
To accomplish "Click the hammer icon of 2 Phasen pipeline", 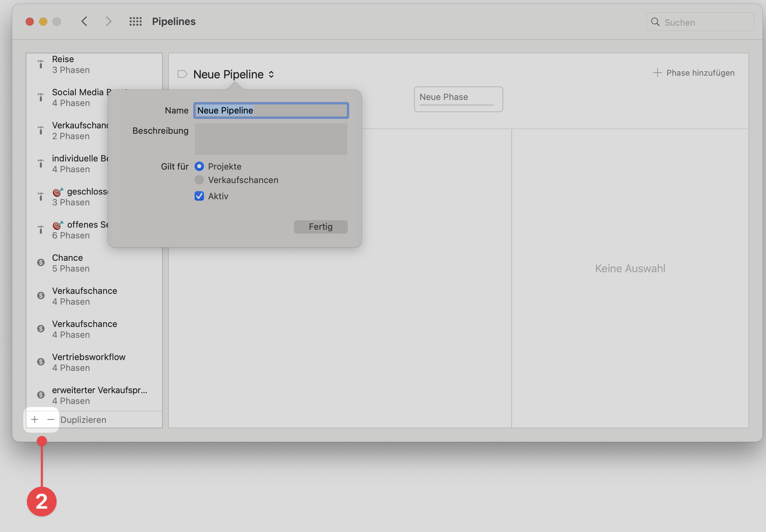I will coord(41,130).
